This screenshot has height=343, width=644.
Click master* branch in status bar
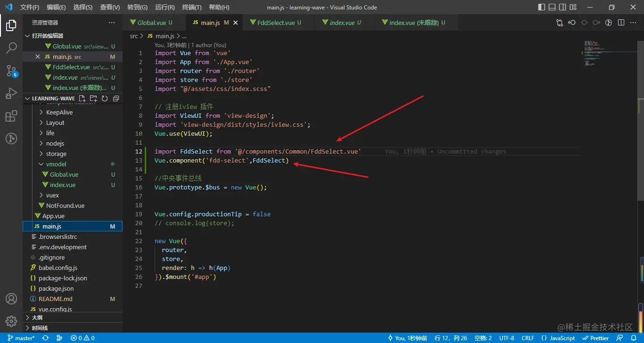(x=21, y=338)
